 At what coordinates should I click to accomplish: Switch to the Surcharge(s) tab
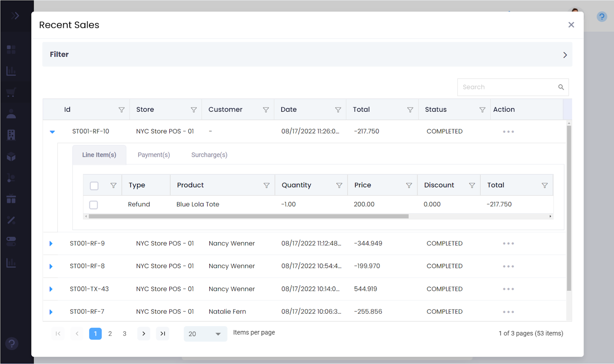pos(209,155)
